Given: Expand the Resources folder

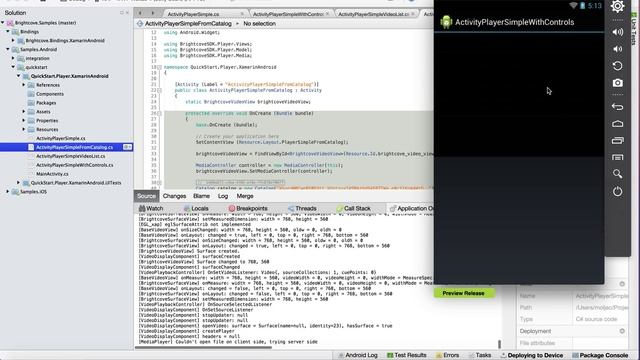Looking at the screenshot, I should 24,129.
